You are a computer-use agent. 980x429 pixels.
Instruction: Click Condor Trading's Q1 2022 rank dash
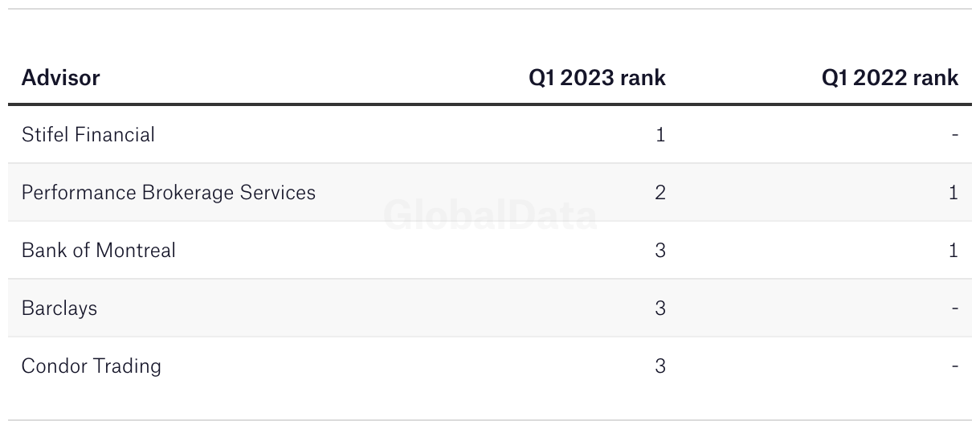point(954,366)
